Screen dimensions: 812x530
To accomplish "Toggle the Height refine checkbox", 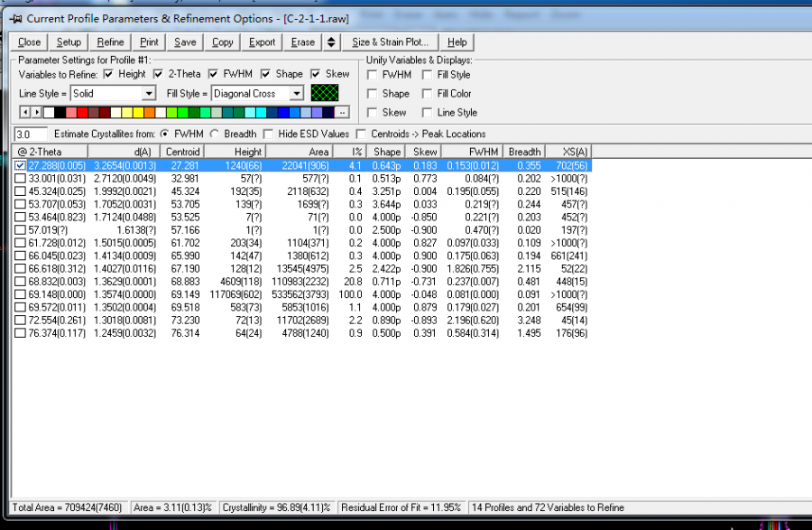I will click(108, 74).
